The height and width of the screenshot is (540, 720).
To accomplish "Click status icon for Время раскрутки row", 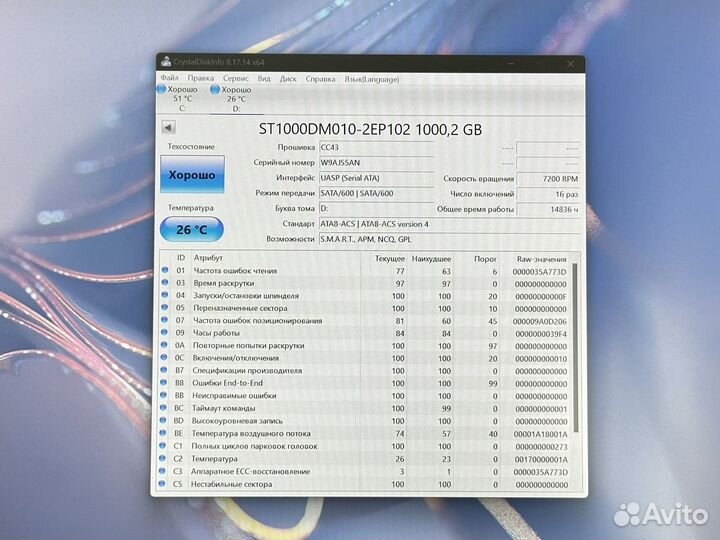I will [165, 283].
